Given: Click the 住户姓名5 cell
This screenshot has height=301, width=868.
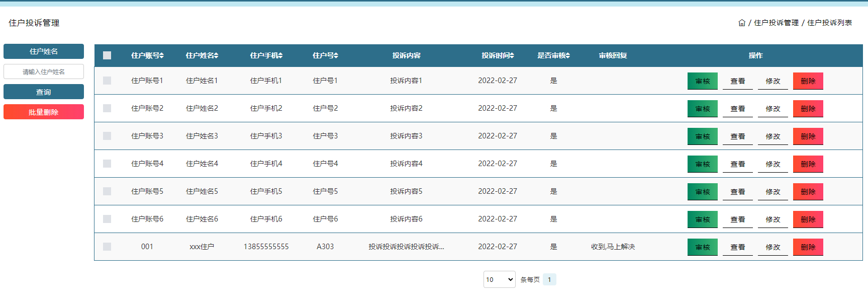Looking at the screenshot, I should (202, 191).
